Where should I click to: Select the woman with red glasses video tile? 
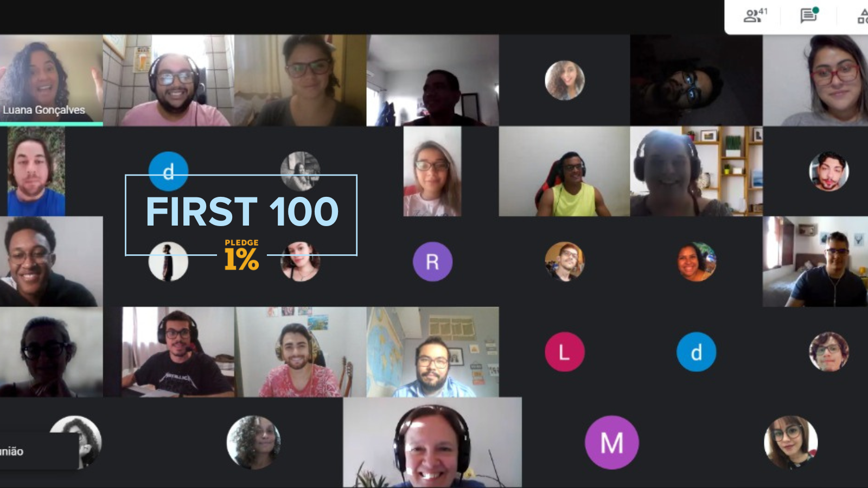815,80
